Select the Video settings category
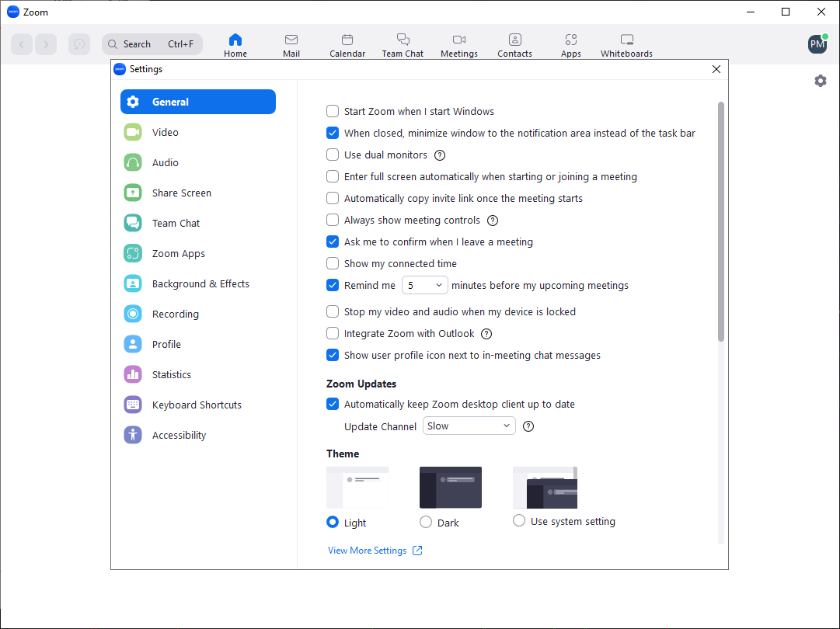 (x=198, y=132)
